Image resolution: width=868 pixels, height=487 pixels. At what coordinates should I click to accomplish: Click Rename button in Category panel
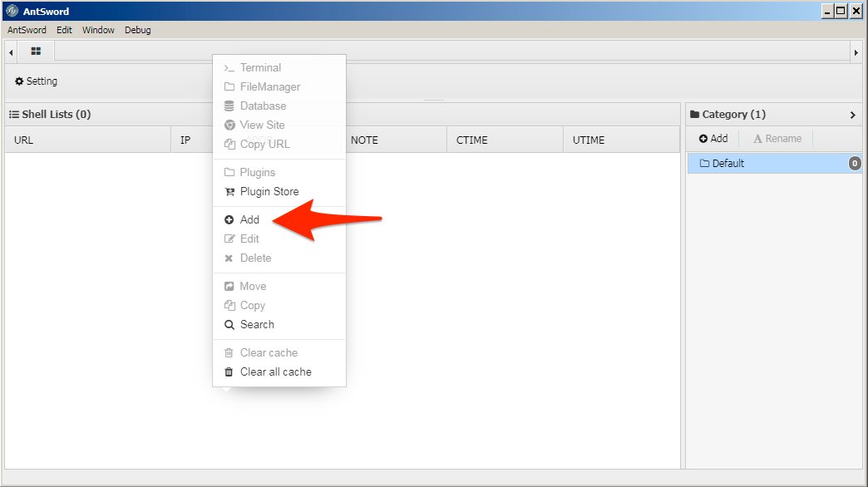coord(777,138)
